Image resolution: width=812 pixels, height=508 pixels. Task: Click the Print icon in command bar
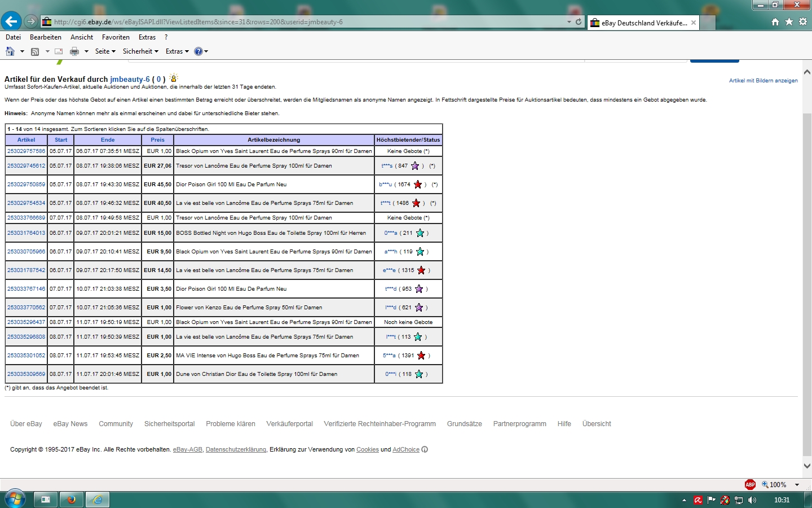pos(74,51)
